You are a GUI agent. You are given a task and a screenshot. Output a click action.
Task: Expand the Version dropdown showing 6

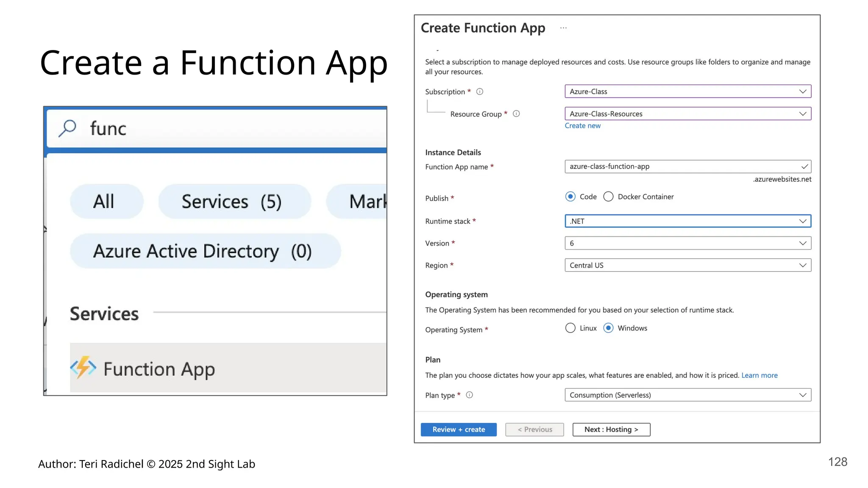[688, 243]
